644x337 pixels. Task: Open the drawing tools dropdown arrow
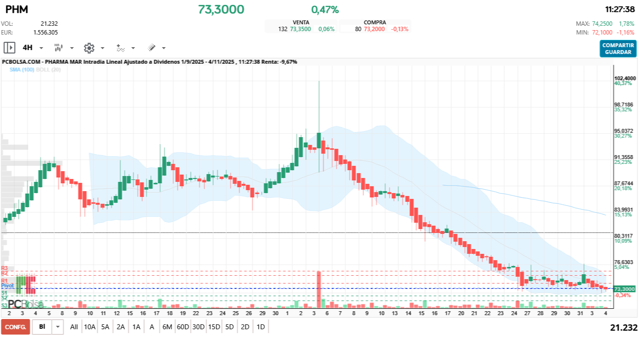164,48
